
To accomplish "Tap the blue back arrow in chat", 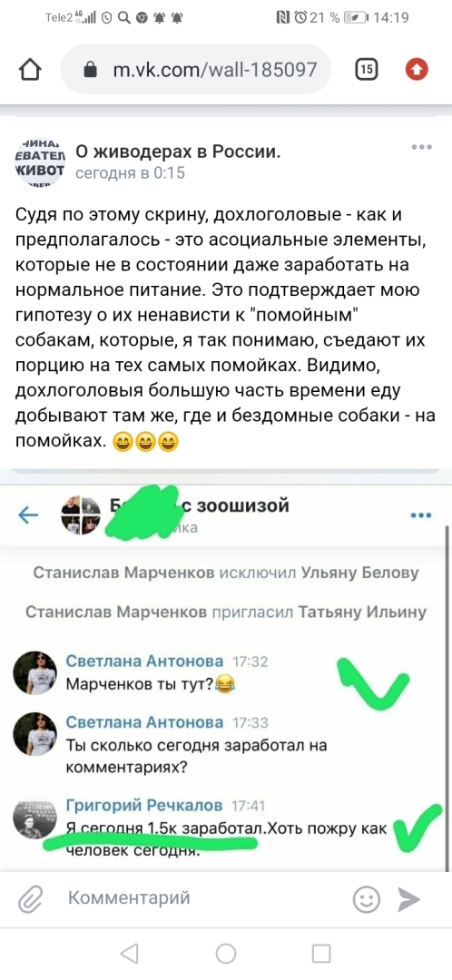I will point(28,515).
